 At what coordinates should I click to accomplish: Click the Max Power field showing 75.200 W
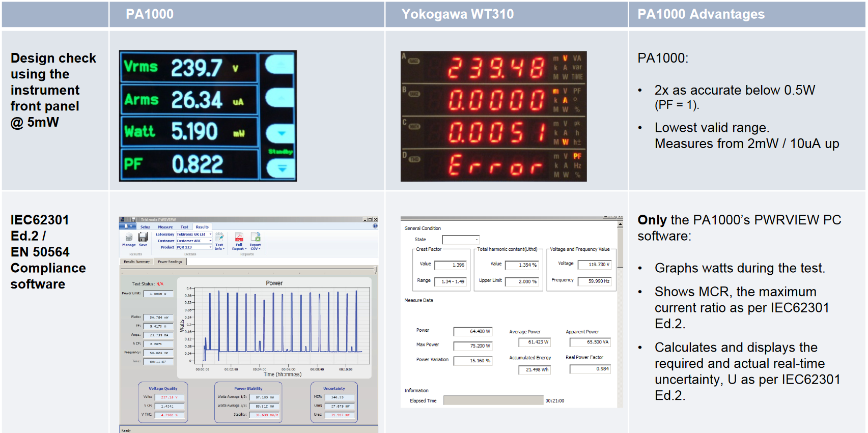473,346
